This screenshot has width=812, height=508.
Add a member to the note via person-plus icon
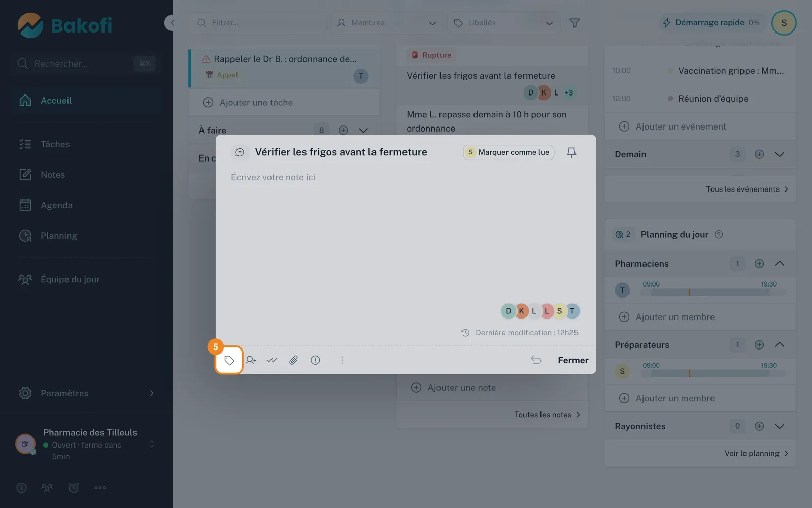click(251, 360)
